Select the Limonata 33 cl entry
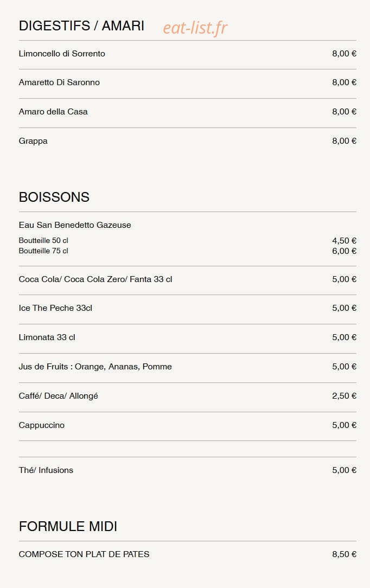Screen dimensions: 370x588 pos(47,337)
